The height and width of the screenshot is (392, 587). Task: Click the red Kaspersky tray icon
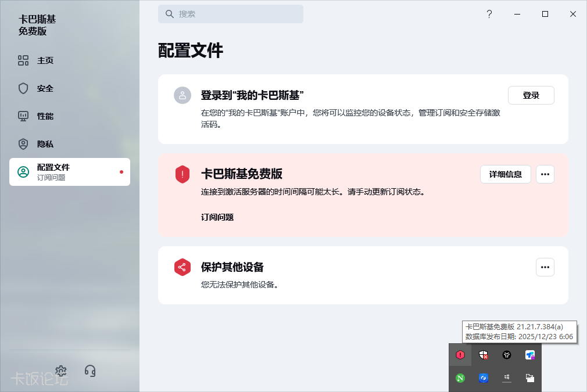point(460,355)
